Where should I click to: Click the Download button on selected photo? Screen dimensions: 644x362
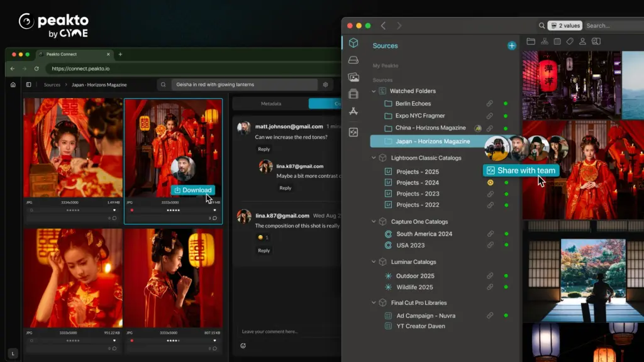tap(192, 190)
